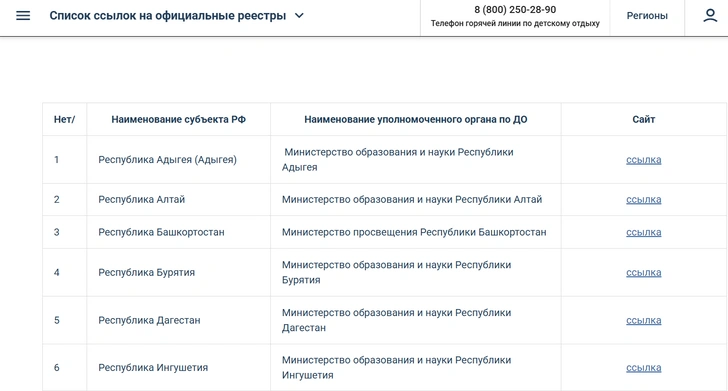
Task: Expand the chevron next to the page title
Action: point(299,15)
